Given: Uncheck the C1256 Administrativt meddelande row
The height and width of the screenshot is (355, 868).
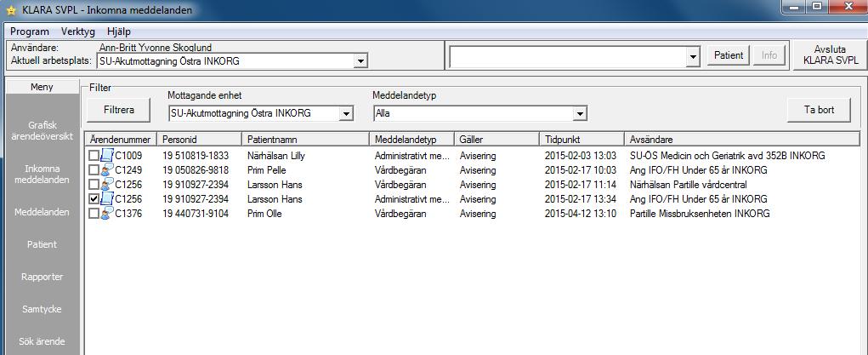Looking at the screenshot, I should point(94,199).
